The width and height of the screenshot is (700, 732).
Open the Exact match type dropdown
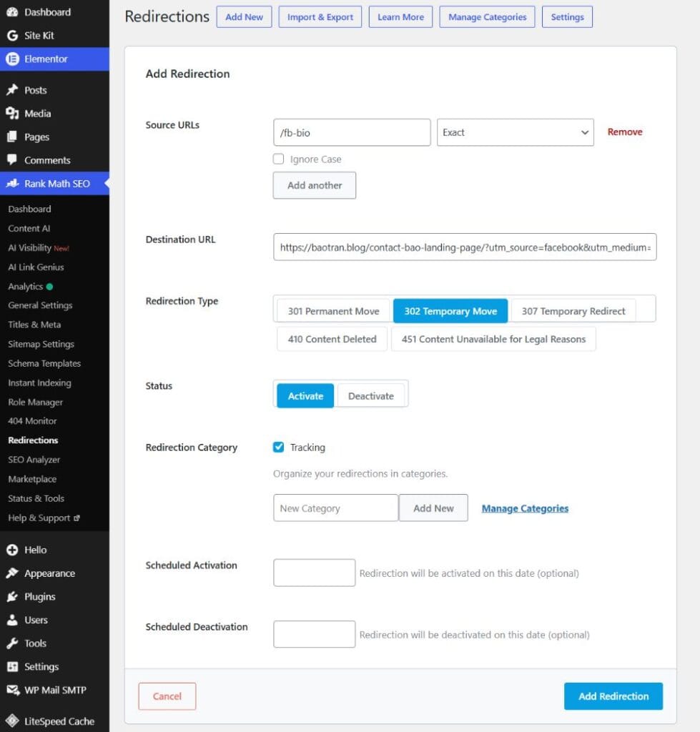(515, 132)
